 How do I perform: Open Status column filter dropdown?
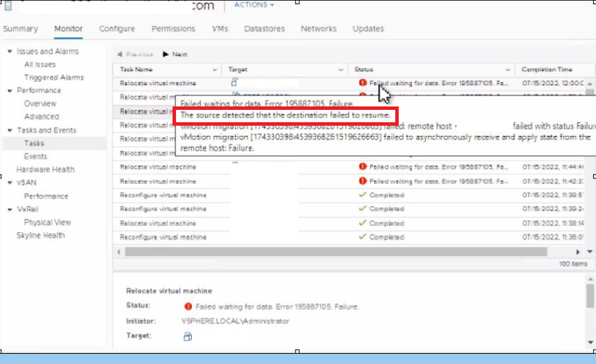coord(508,70)
